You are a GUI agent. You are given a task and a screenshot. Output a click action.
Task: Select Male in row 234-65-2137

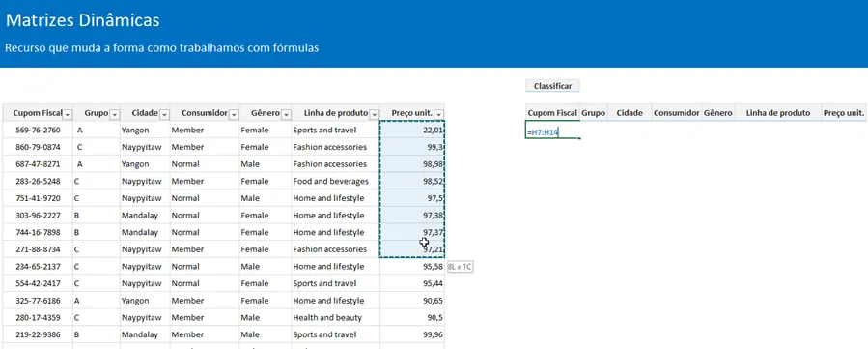[x=266, y=267]
